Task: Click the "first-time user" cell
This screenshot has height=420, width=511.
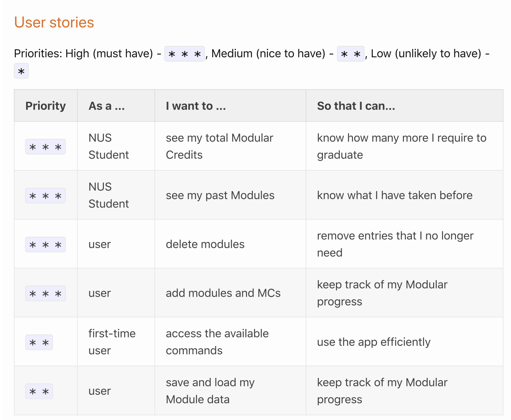Action: coord(116,342)
